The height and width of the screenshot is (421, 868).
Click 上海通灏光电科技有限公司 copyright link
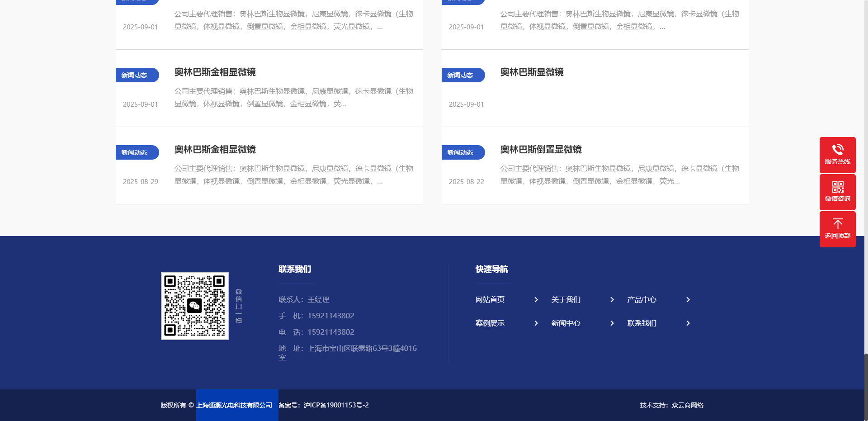(234, 405)
